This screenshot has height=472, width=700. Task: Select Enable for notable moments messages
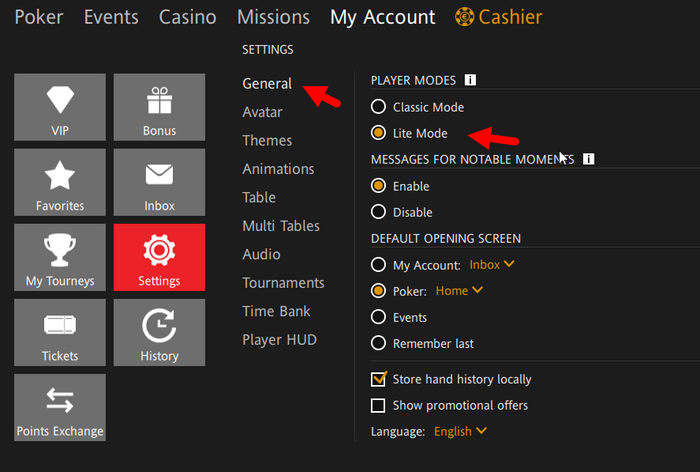coord(378,186)
